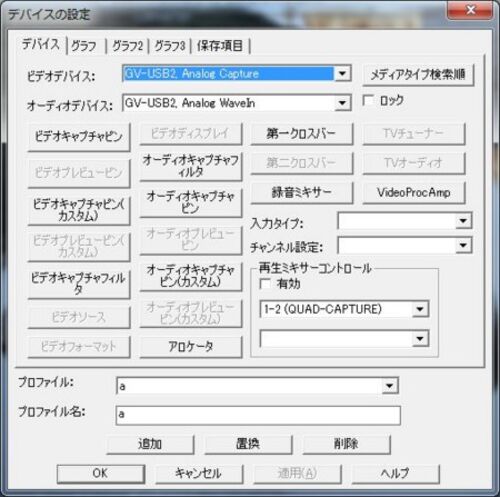
Task: Toggle the ロック checkbox
Action: click(368, 100)
